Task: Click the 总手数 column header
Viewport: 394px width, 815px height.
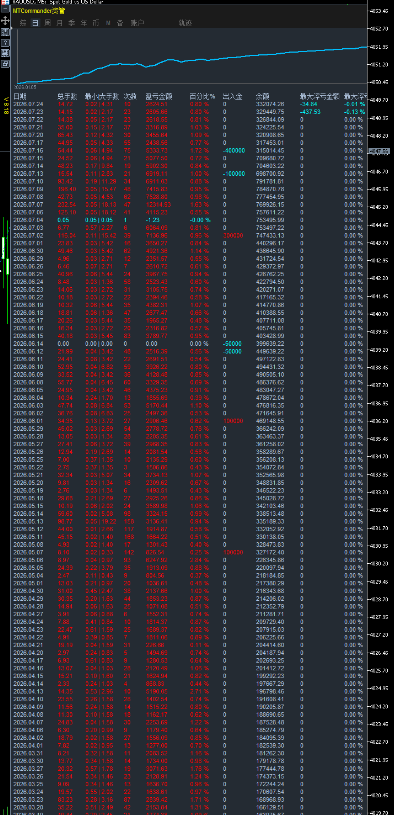Action: pos(67,97)
